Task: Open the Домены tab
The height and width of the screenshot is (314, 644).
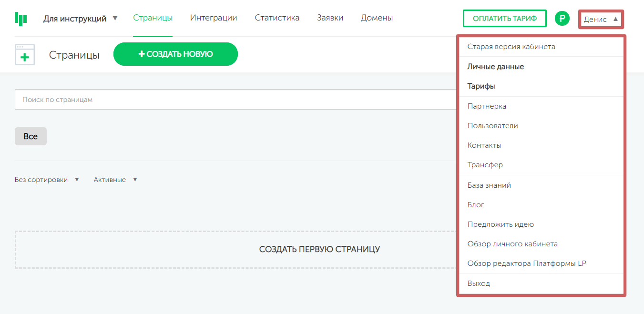Action: pos(377,18)
